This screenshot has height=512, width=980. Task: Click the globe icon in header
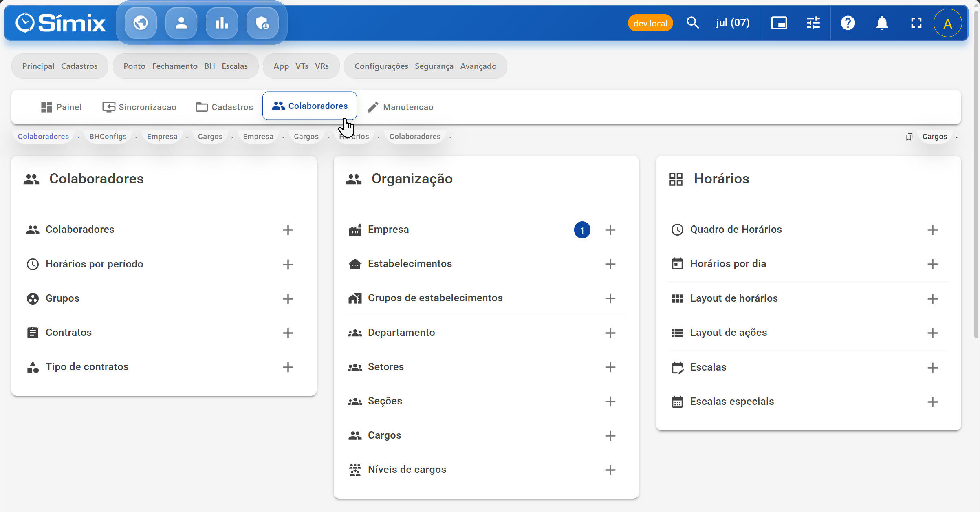141,23
